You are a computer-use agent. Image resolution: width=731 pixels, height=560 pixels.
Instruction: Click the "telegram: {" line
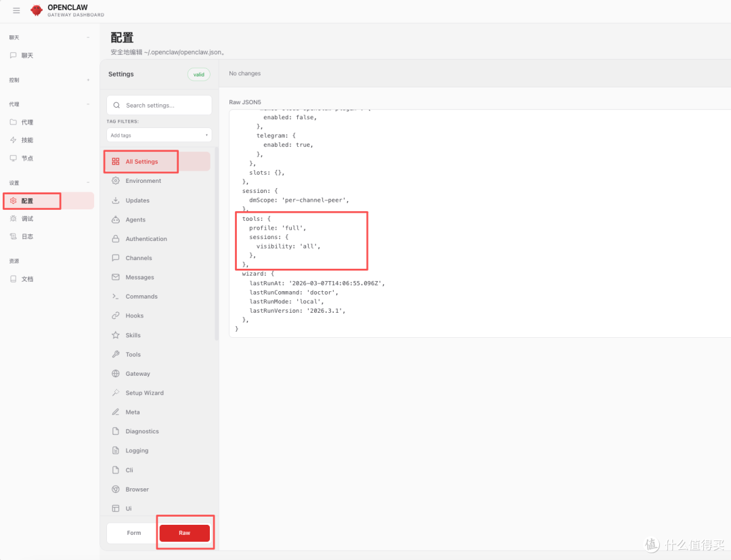point(276,135)
